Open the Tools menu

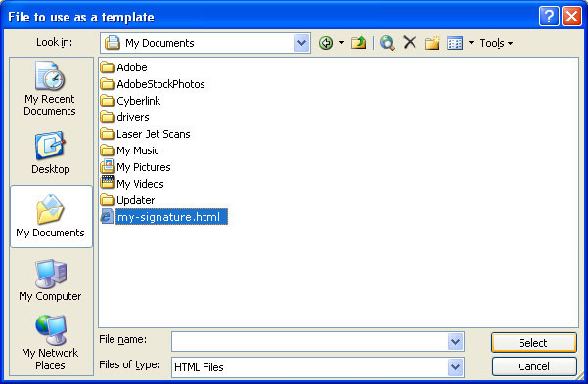496,43
